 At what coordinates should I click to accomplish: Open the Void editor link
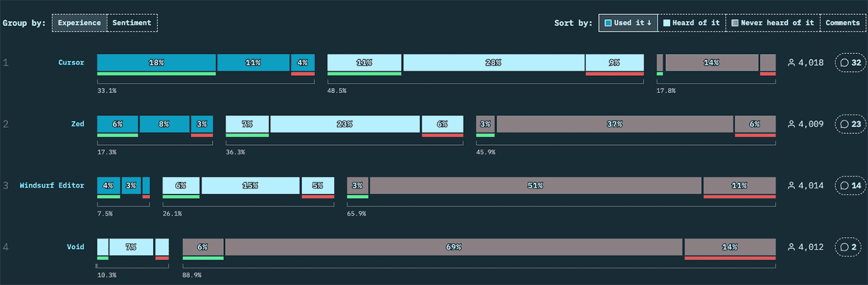click(x=76, y=247)
